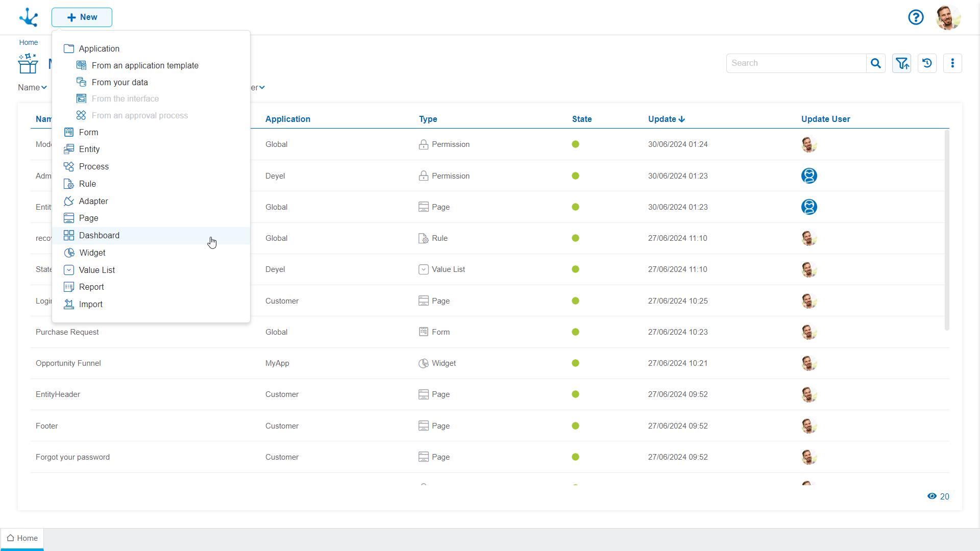
Task: Click the history refresh icon
Action: tap(927, 63)
